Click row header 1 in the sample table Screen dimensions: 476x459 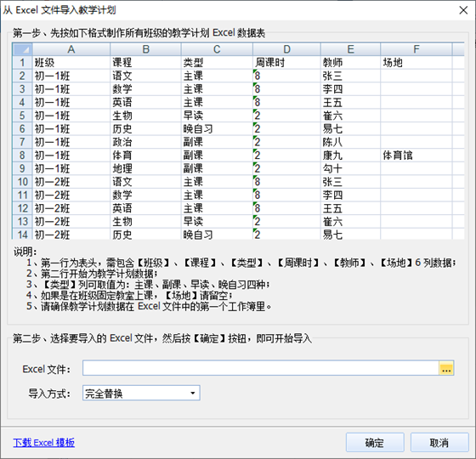(22, 63)
